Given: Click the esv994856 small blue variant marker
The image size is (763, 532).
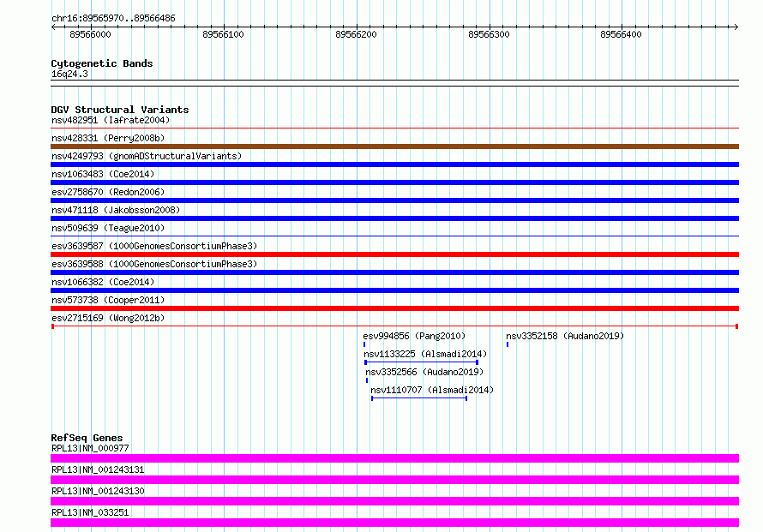Looking at the screenshot, I should (364, 344).
